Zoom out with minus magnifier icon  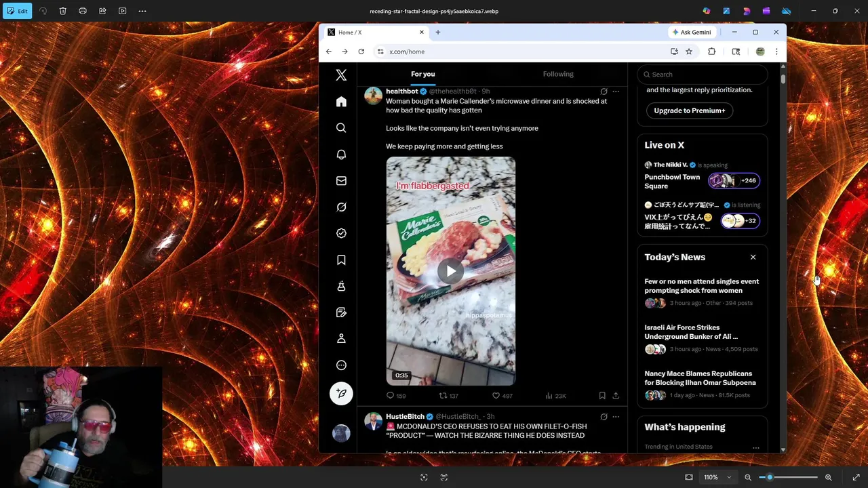pyautogui.click(x=748, y=477)
